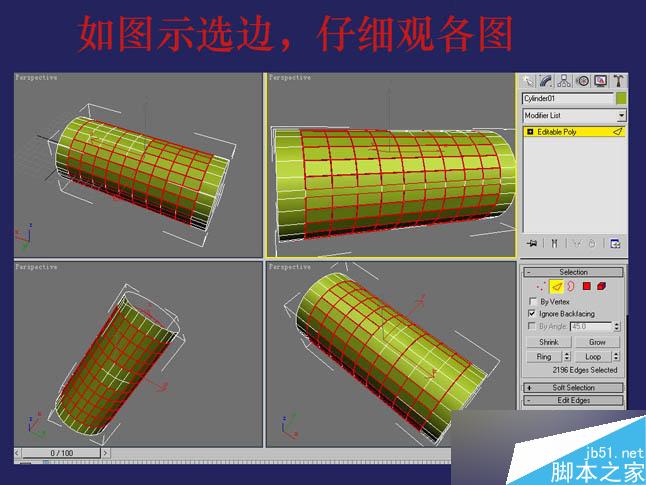Click the Shrink selection button

pyautogui.click(x=548, y=342)
